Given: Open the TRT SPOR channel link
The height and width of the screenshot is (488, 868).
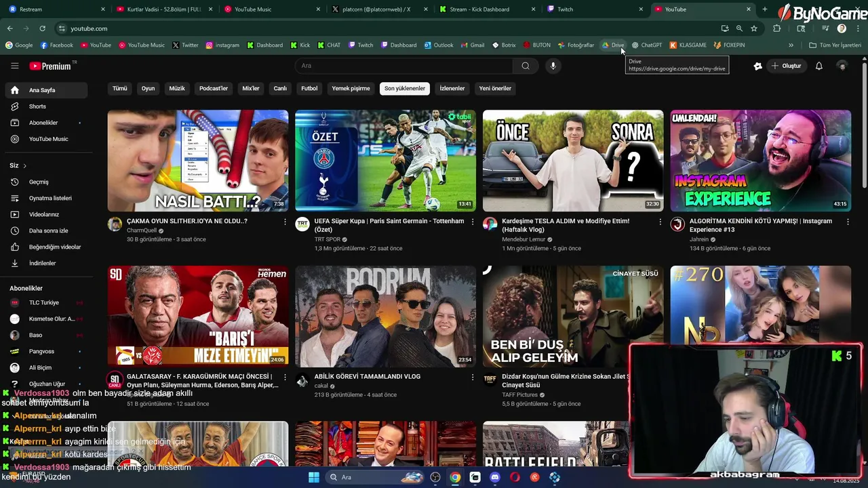Looking at the screenshot, I should tap(328, 239).
